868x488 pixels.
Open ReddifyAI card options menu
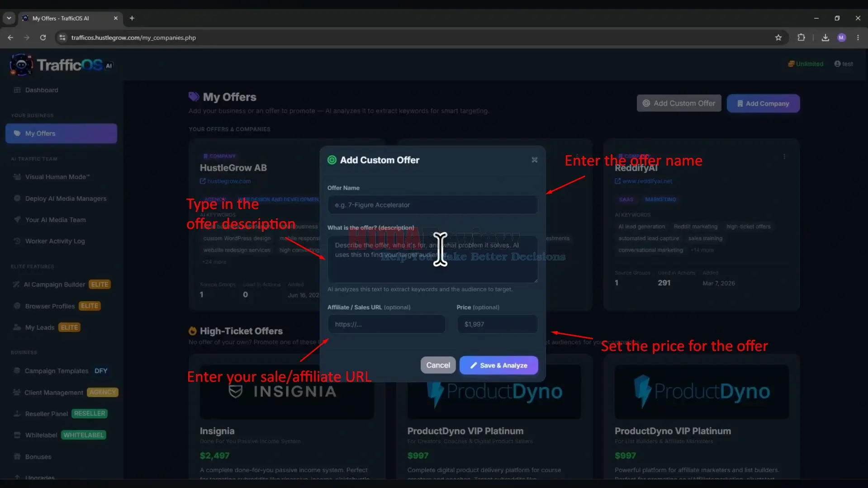point(784,156)
